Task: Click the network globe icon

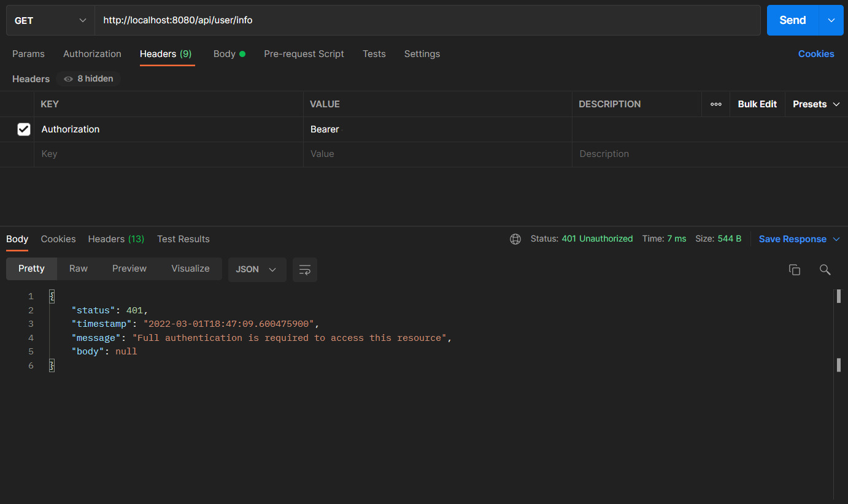Action: click(x=515, y=239)
